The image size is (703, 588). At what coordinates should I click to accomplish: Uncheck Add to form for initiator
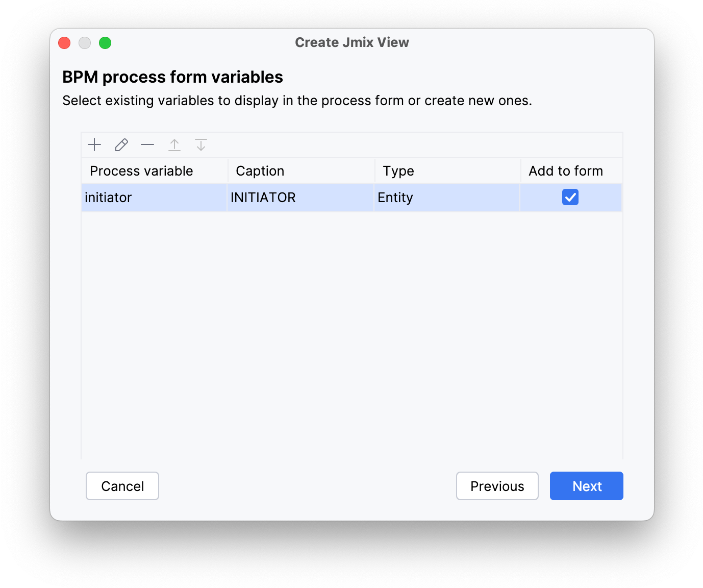pos(570,197)
